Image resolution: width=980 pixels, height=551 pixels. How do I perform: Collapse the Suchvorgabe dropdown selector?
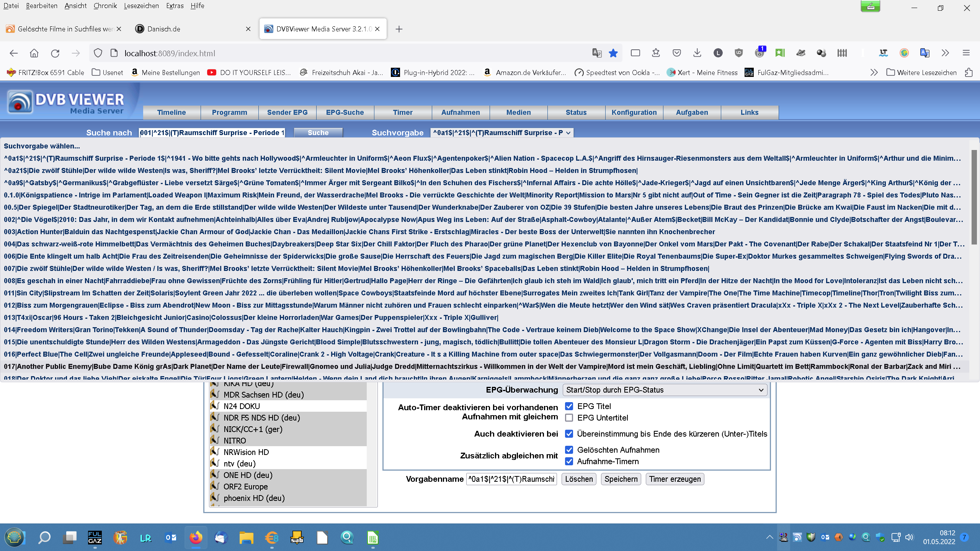click(502, 133)
